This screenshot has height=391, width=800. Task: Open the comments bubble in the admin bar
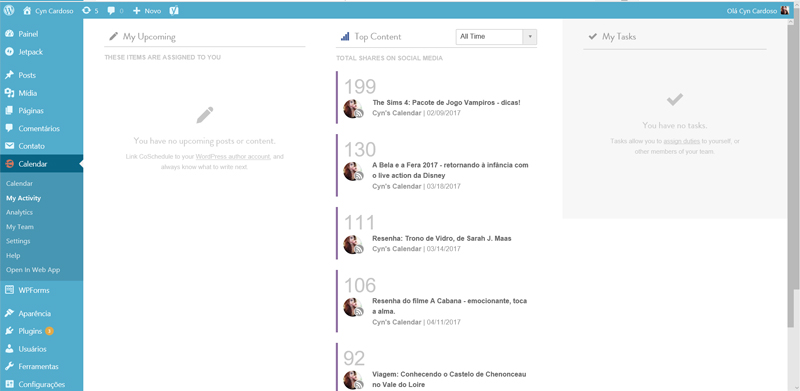[111, 11]
